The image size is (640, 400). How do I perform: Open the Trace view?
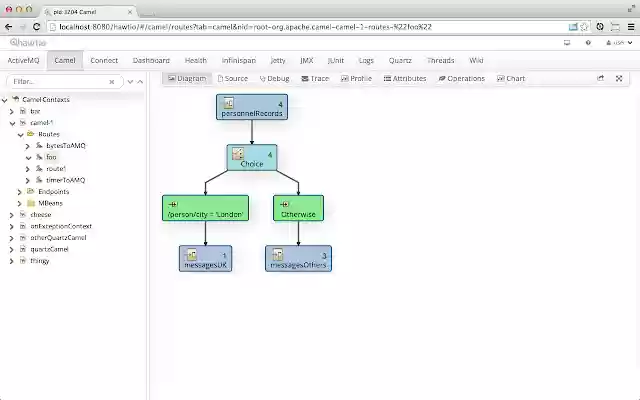pyautogui.click(x=315, y=78)
